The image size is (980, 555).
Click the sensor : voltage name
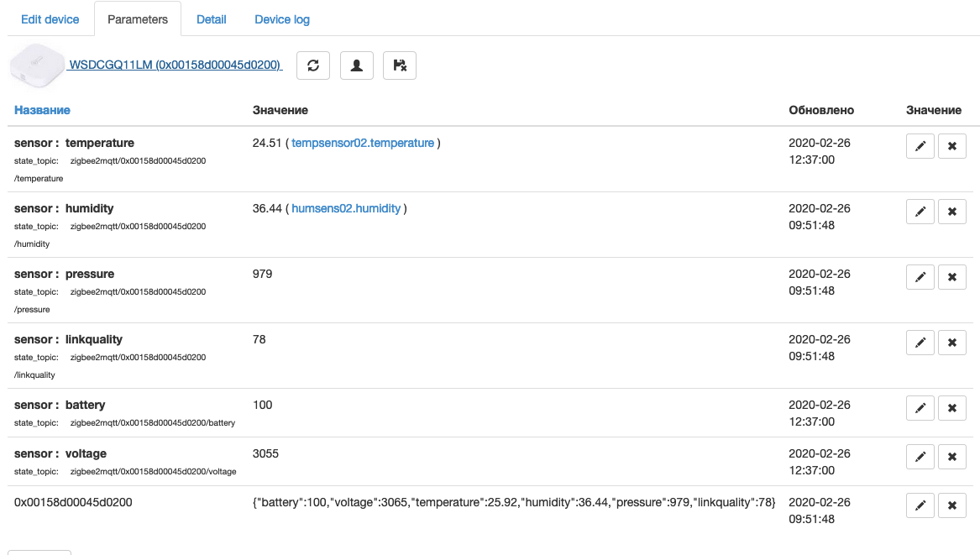click(x=60, y=453)
